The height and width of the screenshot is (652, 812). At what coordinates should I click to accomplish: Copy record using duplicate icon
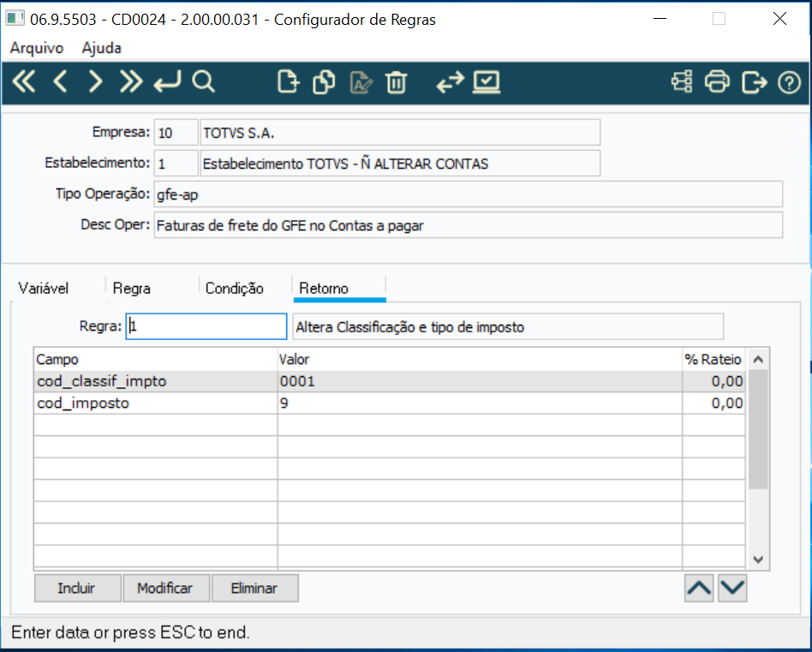324,82
